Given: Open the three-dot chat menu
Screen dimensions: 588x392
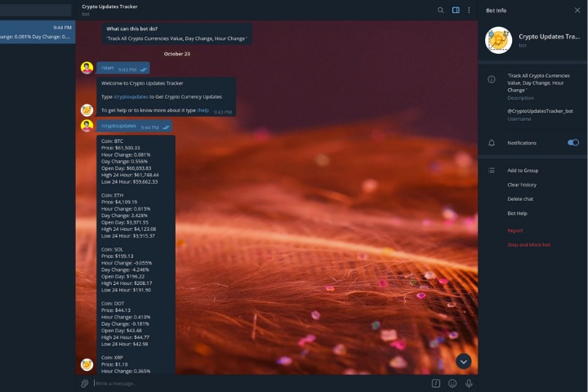Looking at the screenshot, I should pyautogui.click(x=469, y=10).
